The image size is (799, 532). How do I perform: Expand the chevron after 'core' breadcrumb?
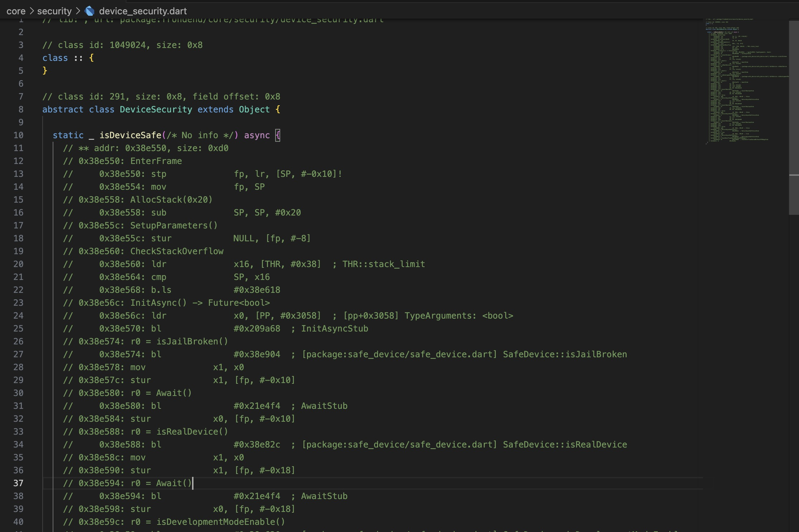click(x=32, y=11)
